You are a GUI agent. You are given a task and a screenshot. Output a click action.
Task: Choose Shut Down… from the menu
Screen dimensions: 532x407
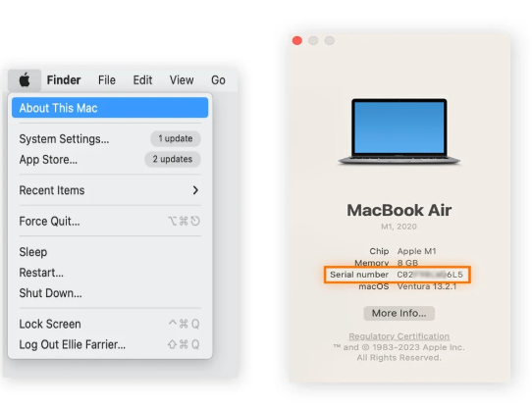(x=110, y=293)
